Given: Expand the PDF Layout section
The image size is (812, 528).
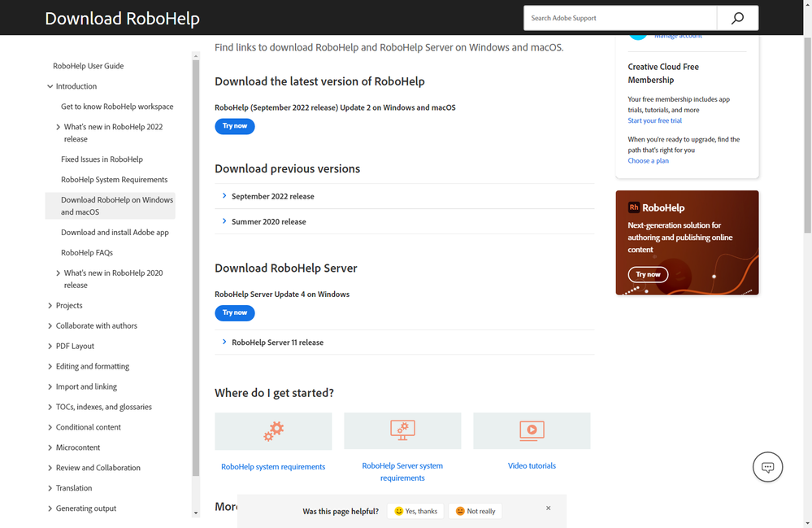Looking at the screenshot, I should click(50, 346).
